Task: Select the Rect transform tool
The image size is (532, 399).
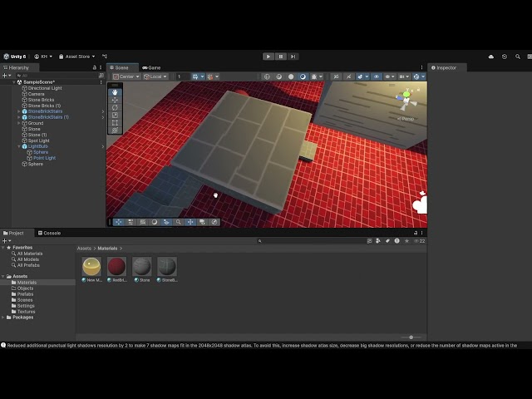Action: click(115, 123)
